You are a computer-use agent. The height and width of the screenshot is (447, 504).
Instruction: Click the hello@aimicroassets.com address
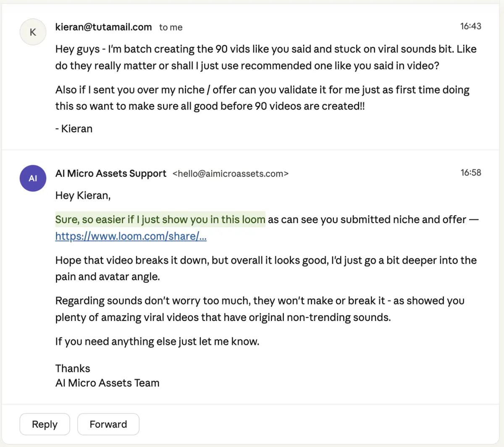click(x=231, y=174)
